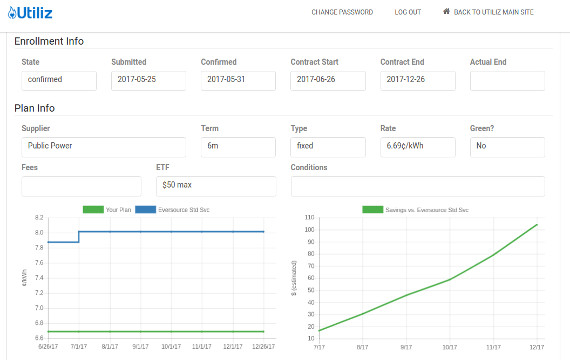Toggle the green Savings legend swatch
570x360 pixels.
pos(373,209)
